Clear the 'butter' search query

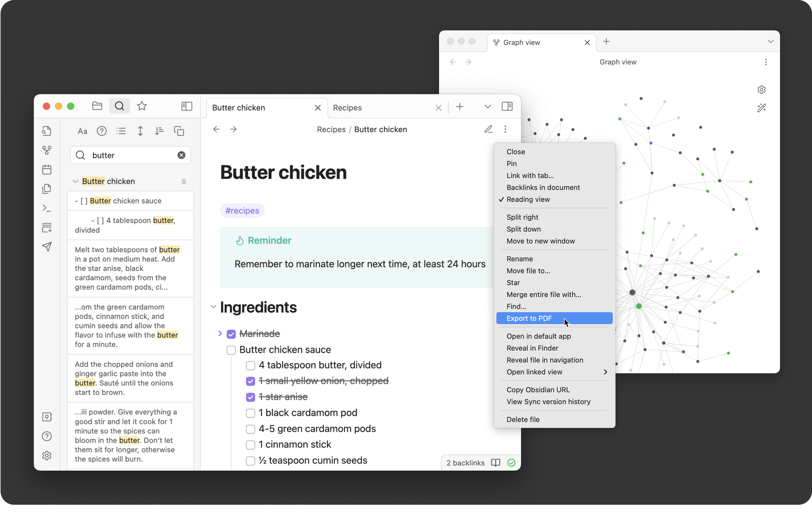[x=181, y=155]
